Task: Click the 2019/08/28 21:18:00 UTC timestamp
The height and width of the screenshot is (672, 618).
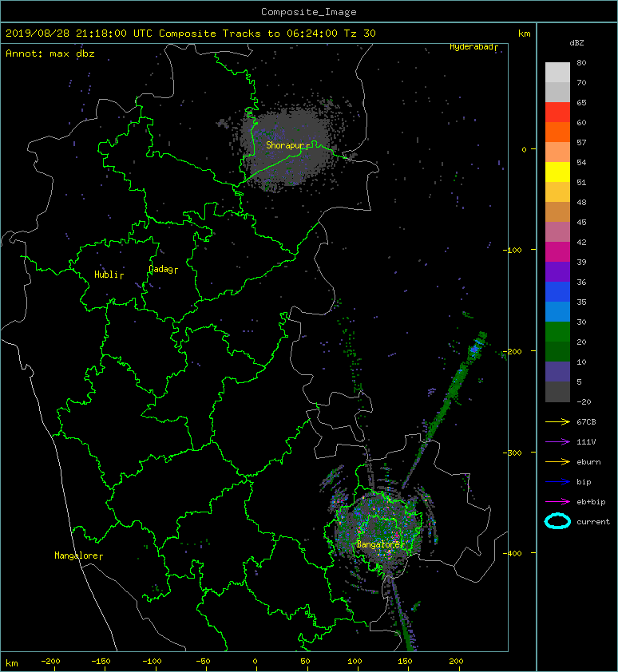Action: point(78,33)
